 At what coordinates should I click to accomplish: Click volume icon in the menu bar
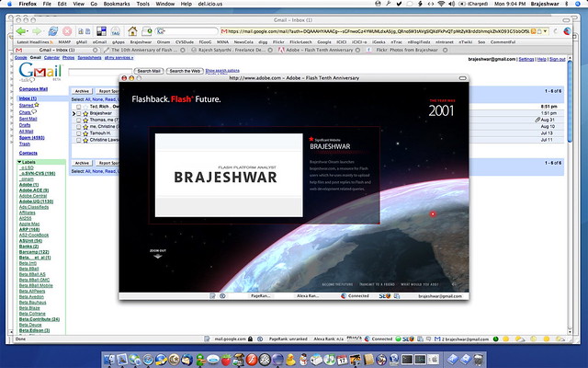(451, 4)
